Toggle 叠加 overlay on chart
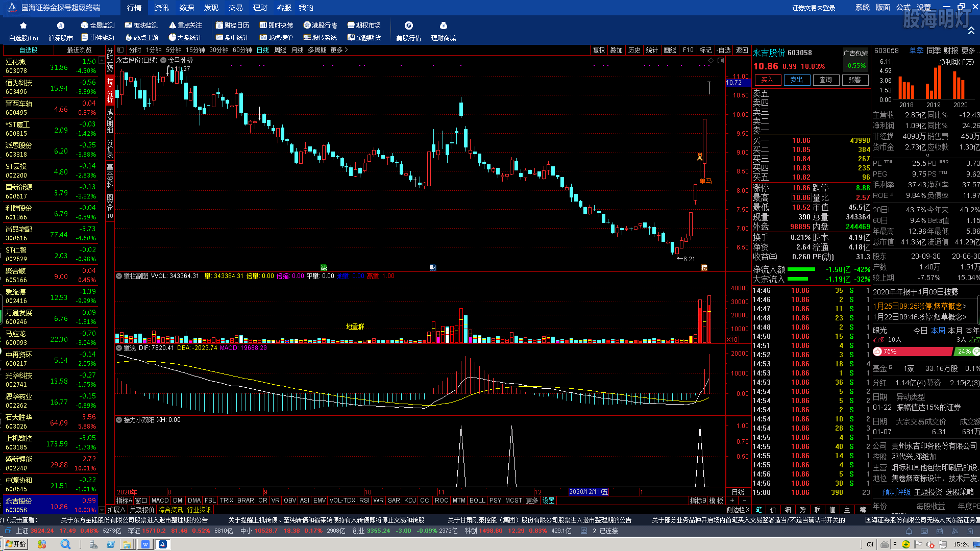The image size is (980, 551). click(617, 50)
